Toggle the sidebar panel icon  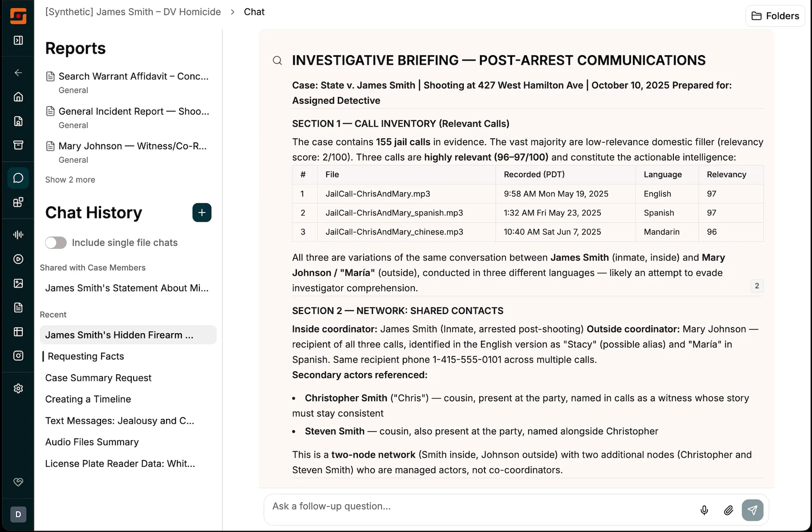click(x=18, y=41)
